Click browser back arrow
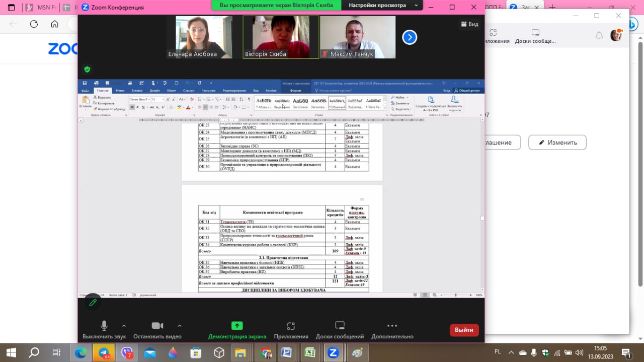The width and height of the screenshot is (644, 362). coord(13,24)
